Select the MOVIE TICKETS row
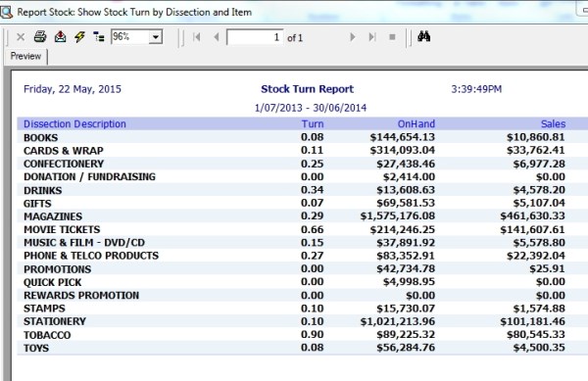The image size is (588, 381). click(x=302, y=229)
